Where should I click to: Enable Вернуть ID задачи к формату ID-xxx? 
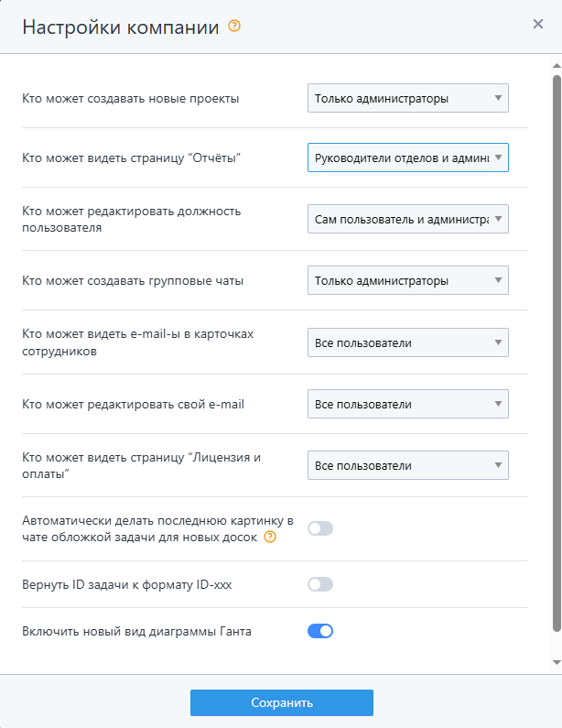320,584
